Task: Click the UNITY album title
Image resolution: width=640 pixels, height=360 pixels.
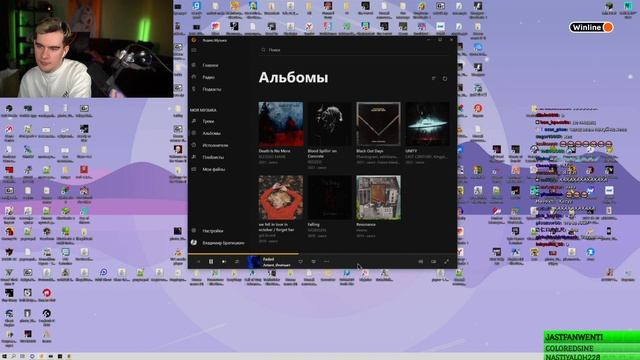Action: click(x=411, y=151)
